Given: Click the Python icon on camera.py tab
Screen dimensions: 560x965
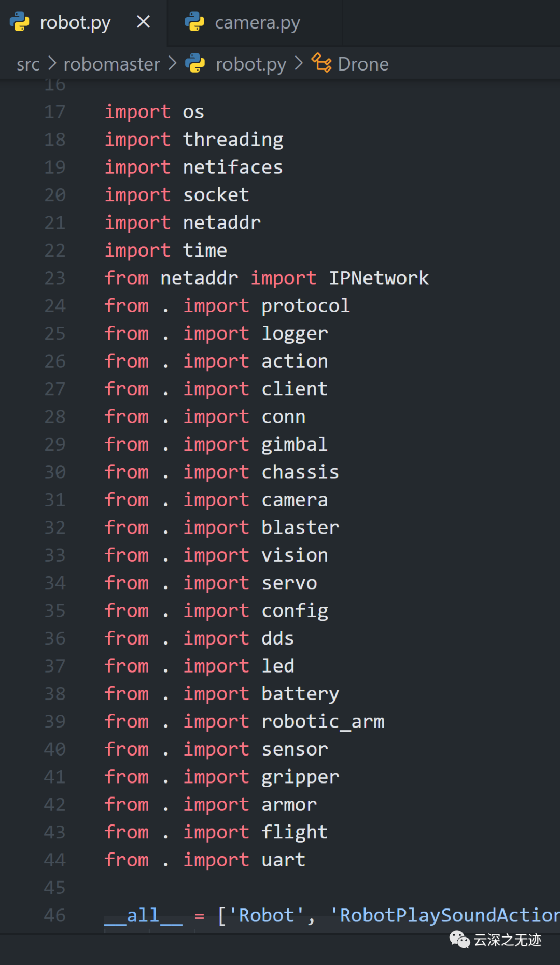Looking at the screenshot, I should [195, 22].
